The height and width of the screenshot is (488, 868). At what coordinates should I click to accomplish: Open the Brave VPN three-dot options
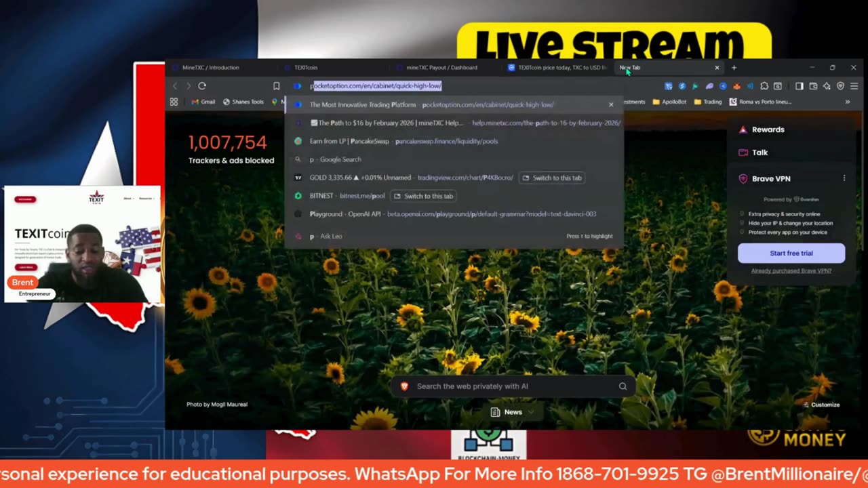(844, 178)
